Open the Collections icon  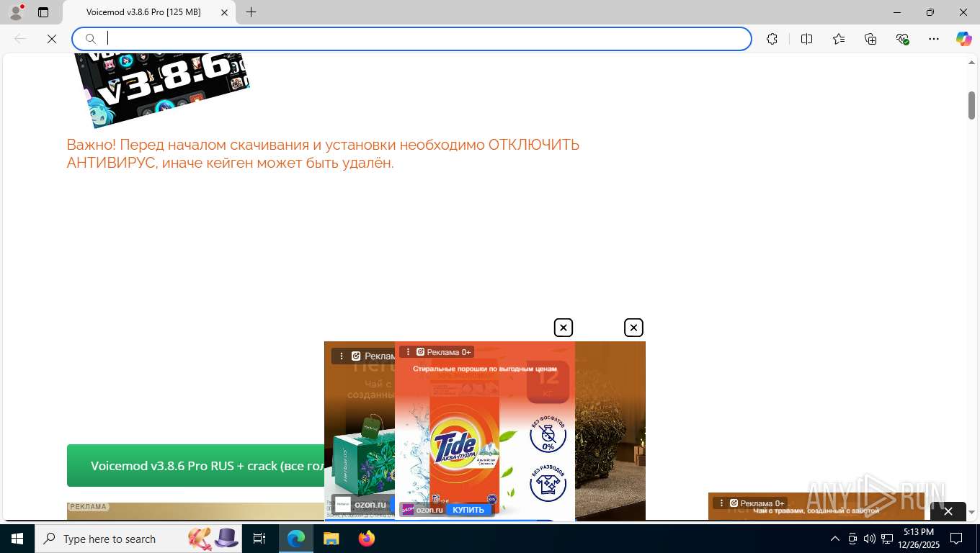pyautogui.click(x=870, y=39)
